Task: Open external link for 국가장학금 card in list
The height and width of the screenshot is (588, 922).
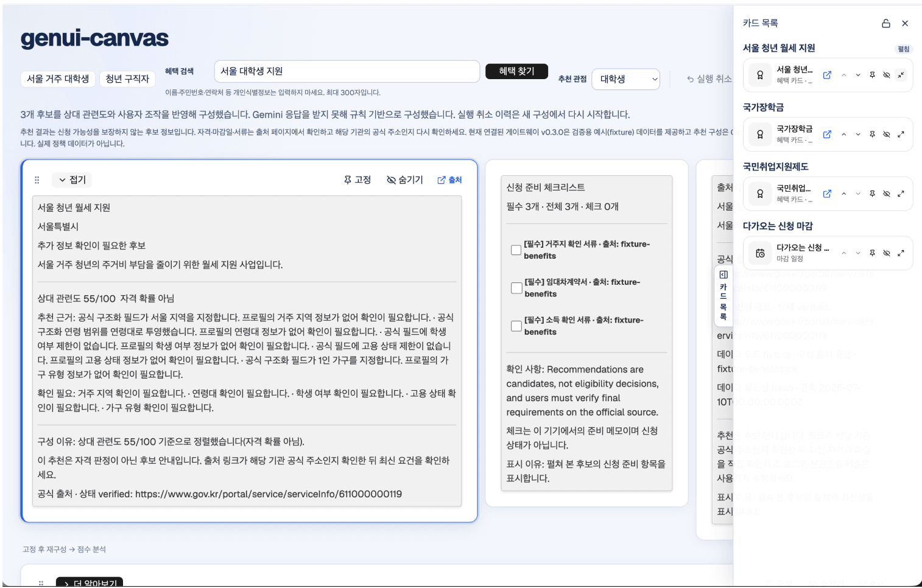Action: tap(827, 135)
